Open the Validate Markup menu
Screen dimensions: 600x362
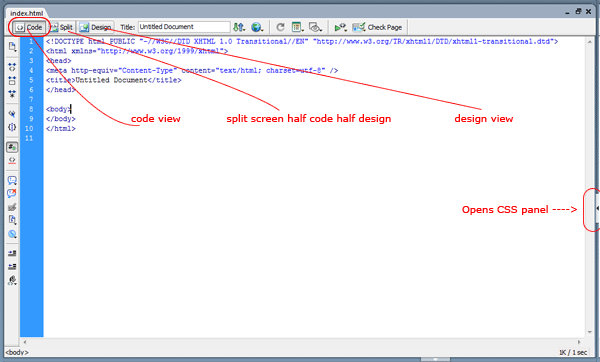[340, 27]
